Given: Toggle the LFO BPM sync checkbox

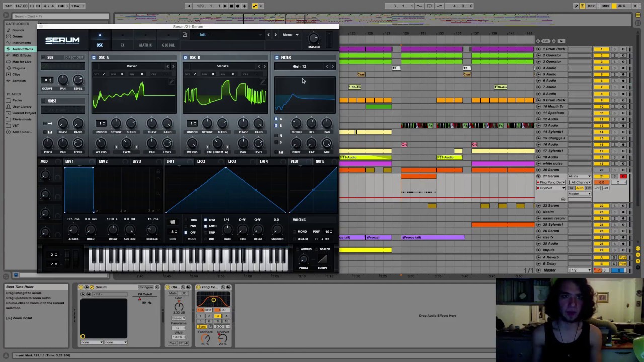Looking at the screenshot, I should pyautogui.click(x=205, y=220).
